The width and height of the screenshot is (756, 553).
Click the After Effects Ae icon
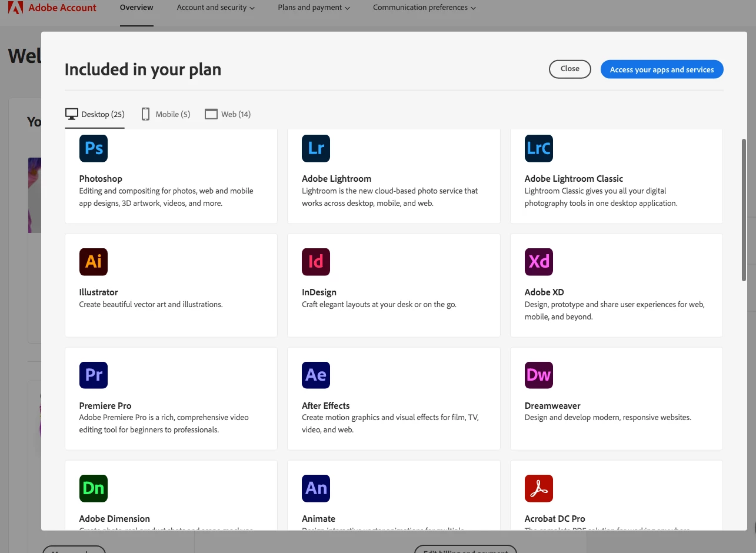(x=316, y=375)
